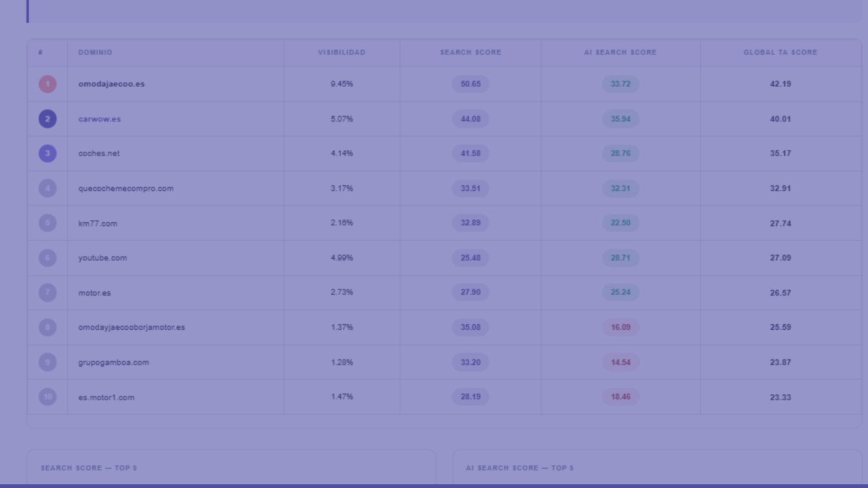Select the omodajaecoo.es domain
Image resolution: width=868 pixels, height=488 pixels.
[x=111, y=84]
